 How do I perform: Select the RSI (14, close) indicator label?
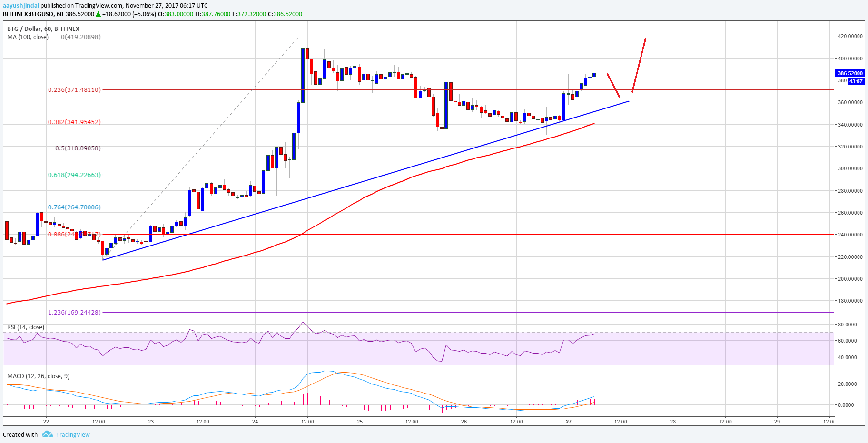26,327
